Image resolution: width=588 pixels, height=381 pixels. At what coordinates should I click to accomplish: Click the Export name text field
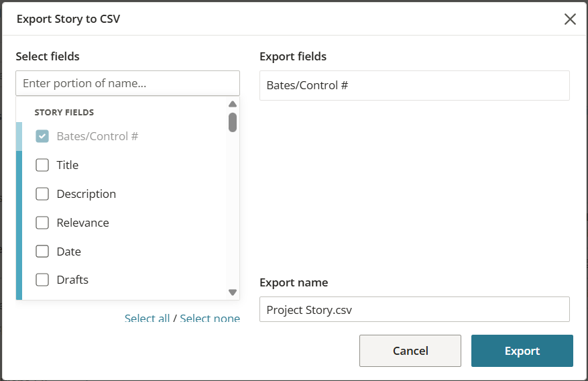tap(414, 309)
